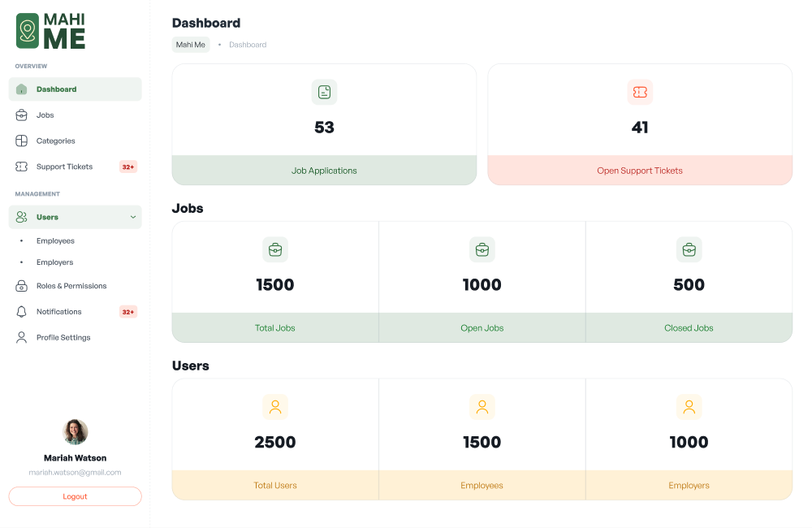This screenshot has width=812, height=528.
Task: Open the Dashboard sidebar menu item
Action: [75, 89]
